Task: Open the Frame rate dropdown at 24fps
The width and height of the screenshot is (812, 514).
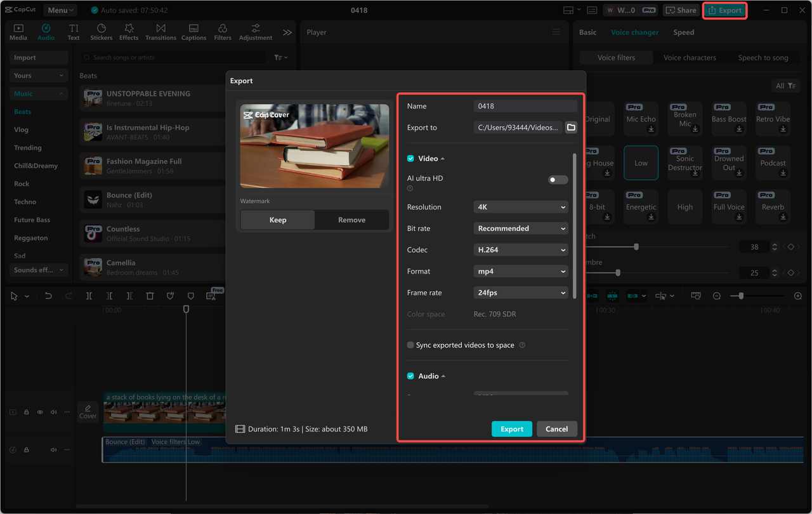Action: point(521,293)
